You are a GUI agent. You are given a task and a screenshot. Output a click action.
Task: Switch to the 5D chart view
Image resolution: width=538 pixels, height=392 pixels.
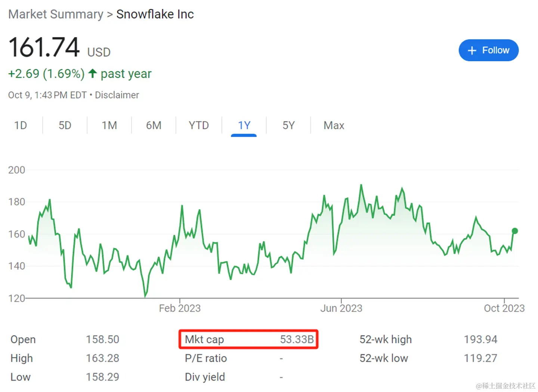[65, 125]
